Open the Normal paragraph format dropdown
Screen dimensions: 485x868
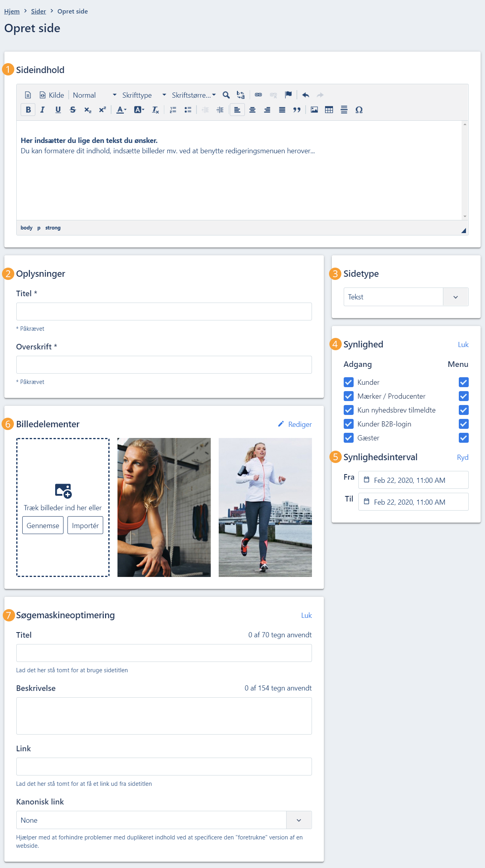94,95
